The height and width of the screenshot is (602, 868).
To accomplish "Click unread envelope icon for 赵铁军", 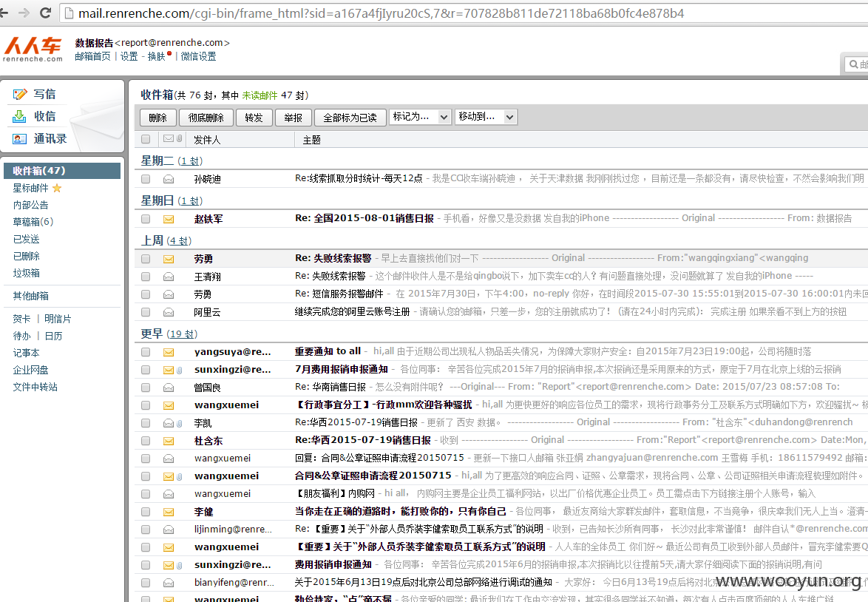I will [169, 220].
